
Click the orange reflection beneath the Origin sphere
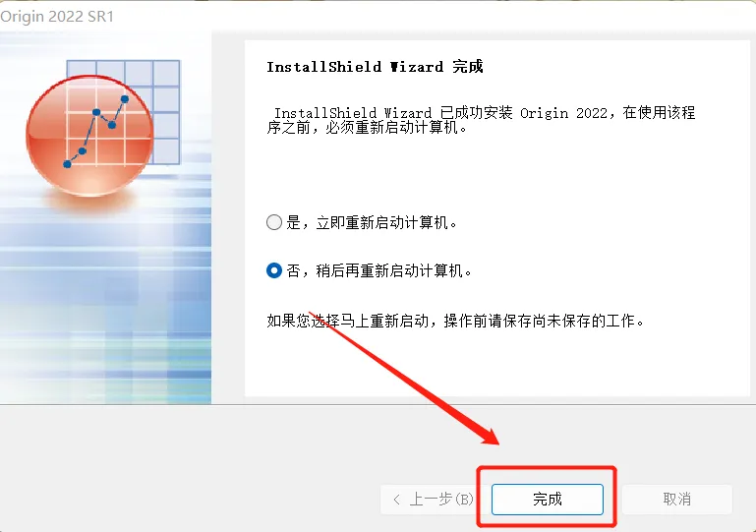pyautogui.click(x=90, y=202)
